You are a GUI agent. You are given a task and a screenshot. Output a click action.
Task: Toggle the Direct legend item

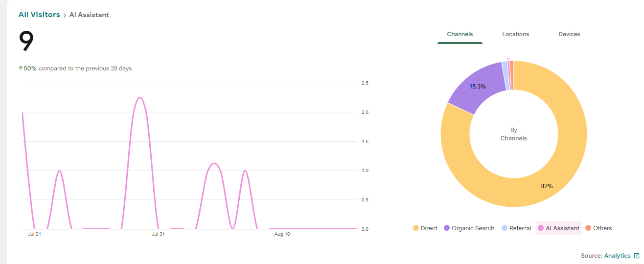[x=425, y=228]
